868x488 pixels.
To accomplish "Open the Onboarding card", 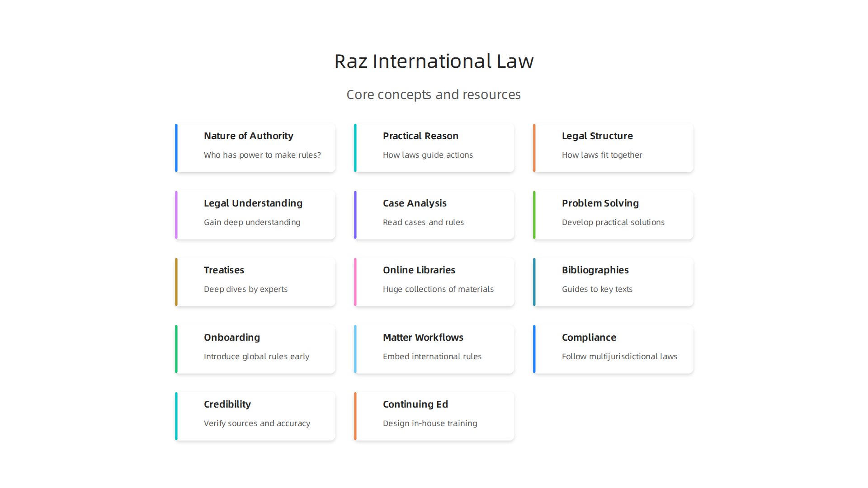I will [x=255, y=349].
